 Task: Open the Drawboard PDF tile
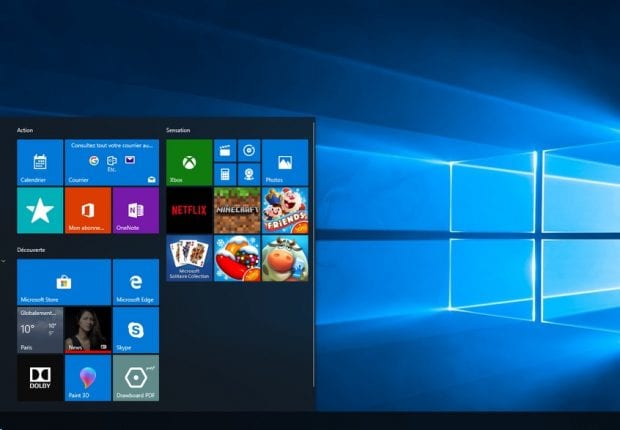click(x=136, y=378)
